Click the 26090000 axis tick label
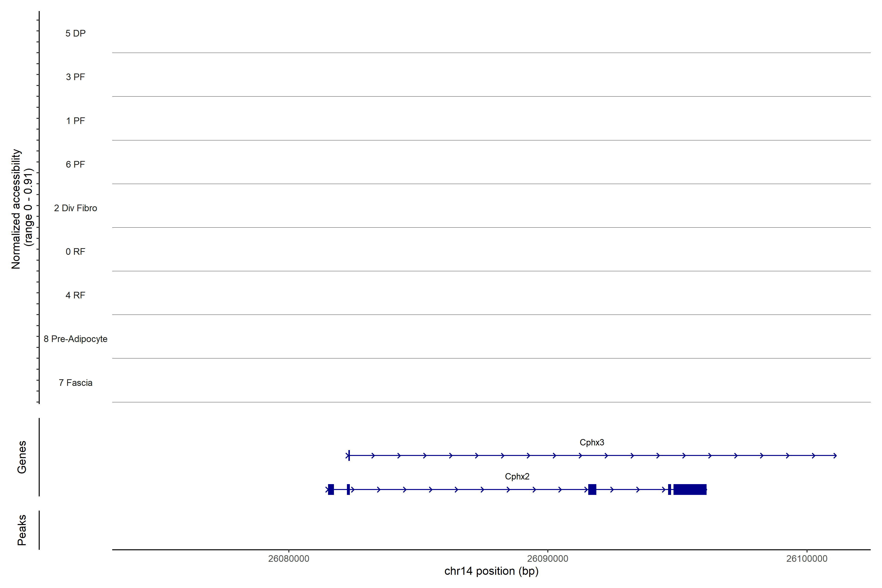Viewport: 882px width, 588px height. (548, 558)
